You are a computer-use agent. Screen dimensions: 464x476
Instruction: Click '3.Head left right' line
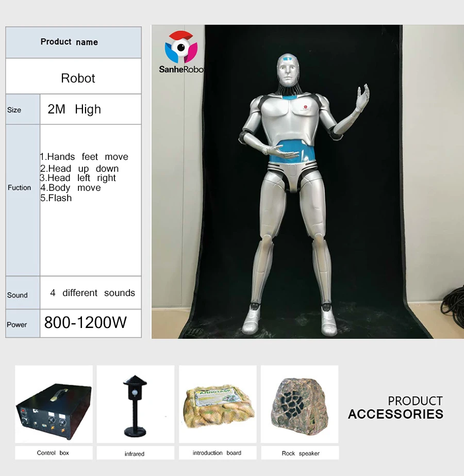78,177
